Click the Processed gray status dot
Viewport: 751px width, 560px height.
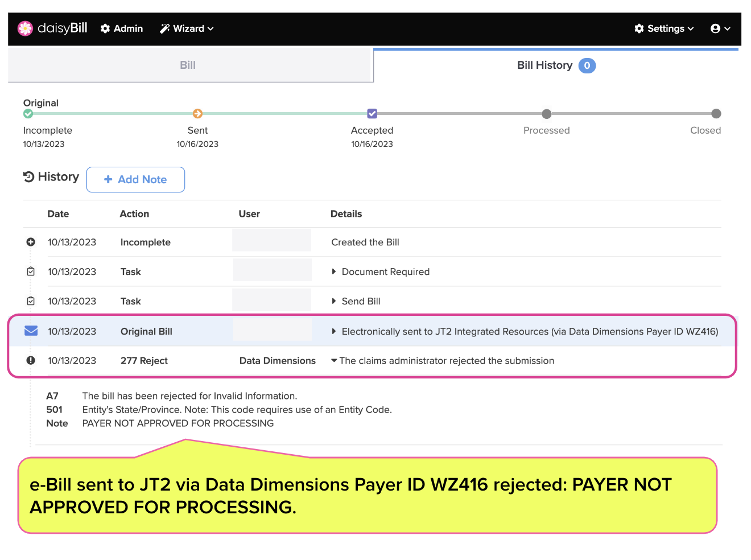pyautogui.click(x=547, y=114)
